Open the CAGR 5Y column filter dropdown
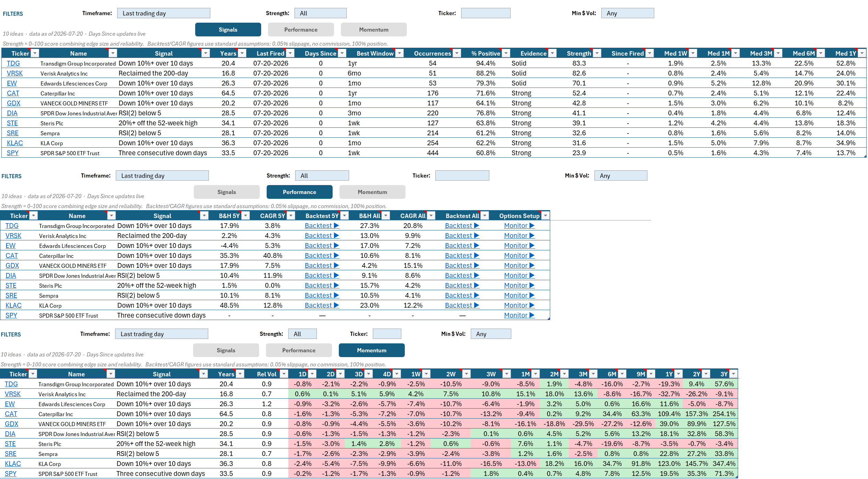 291,216
